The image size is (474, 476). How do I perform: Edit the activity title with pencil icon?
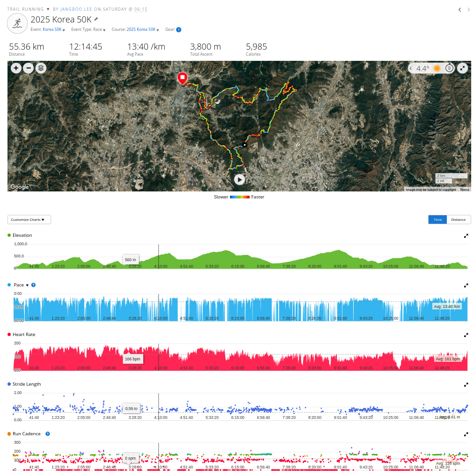[x=96, y=20]
